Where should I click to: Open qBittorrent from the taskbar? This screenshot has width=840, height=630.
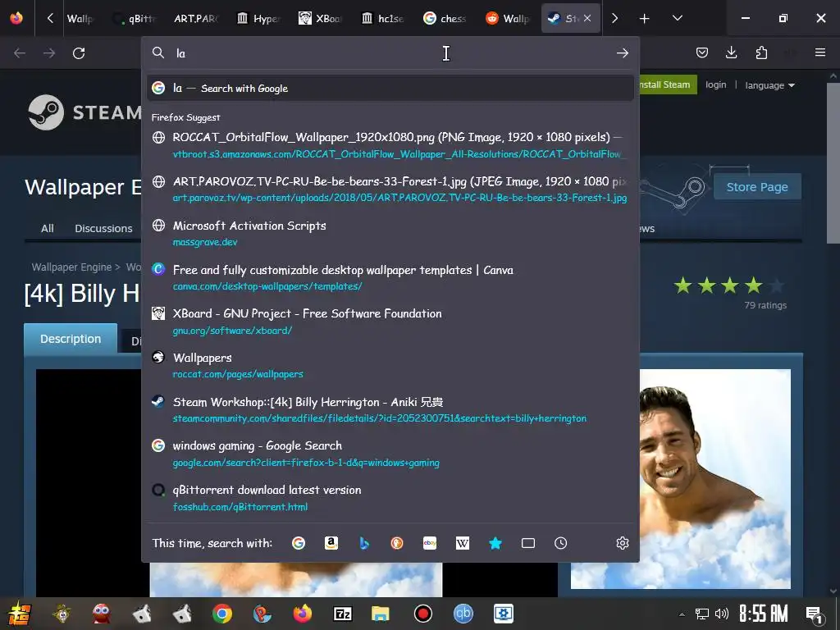(x=463, y=614)
